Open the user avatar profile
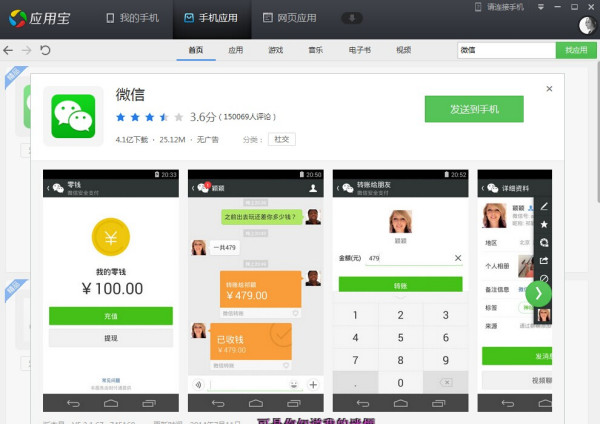 click(587, 25)
